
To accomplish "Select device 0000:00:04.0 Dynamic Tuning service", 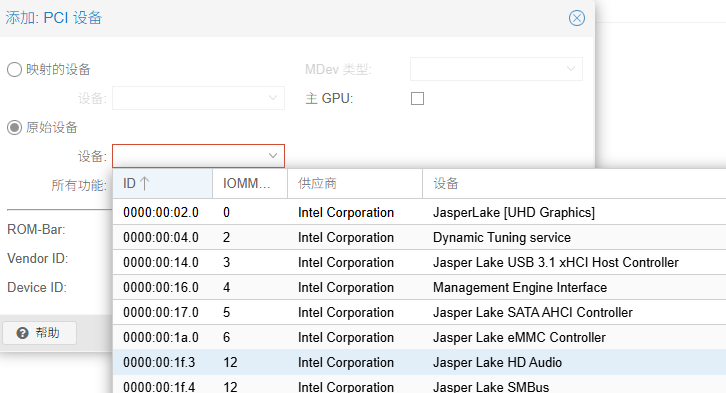I will (419, 237).
